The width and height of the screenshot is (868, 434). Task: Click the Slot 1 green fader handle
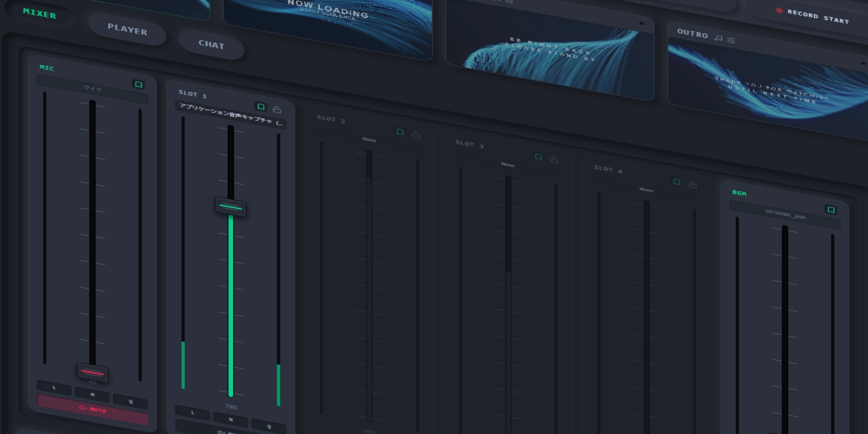click(231, 207)
